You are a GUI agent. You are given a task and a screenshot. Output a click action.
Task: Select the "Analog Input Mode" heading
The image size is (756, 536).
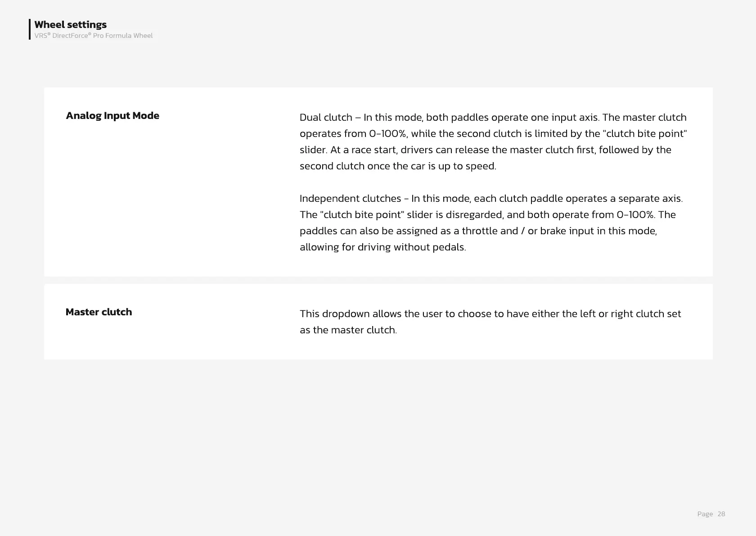click(x=112, y=116)
